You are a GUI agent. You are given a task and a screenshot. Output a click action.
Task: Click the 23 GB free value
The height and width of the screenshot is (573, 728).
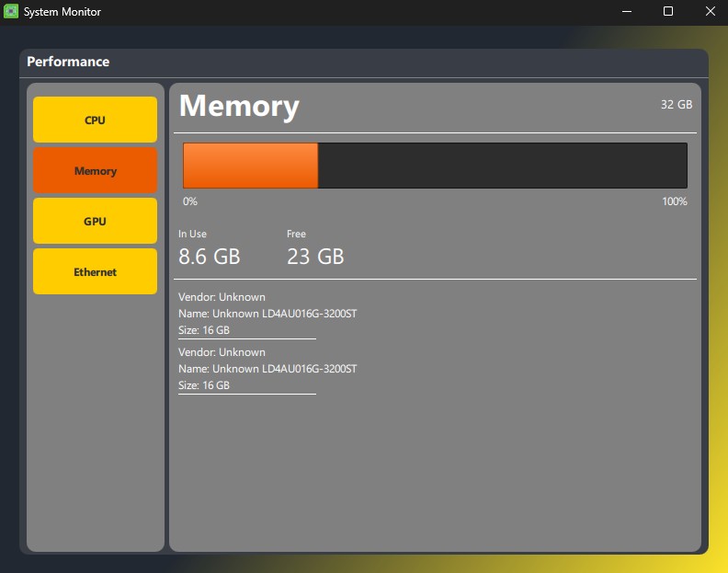point(315,257)
